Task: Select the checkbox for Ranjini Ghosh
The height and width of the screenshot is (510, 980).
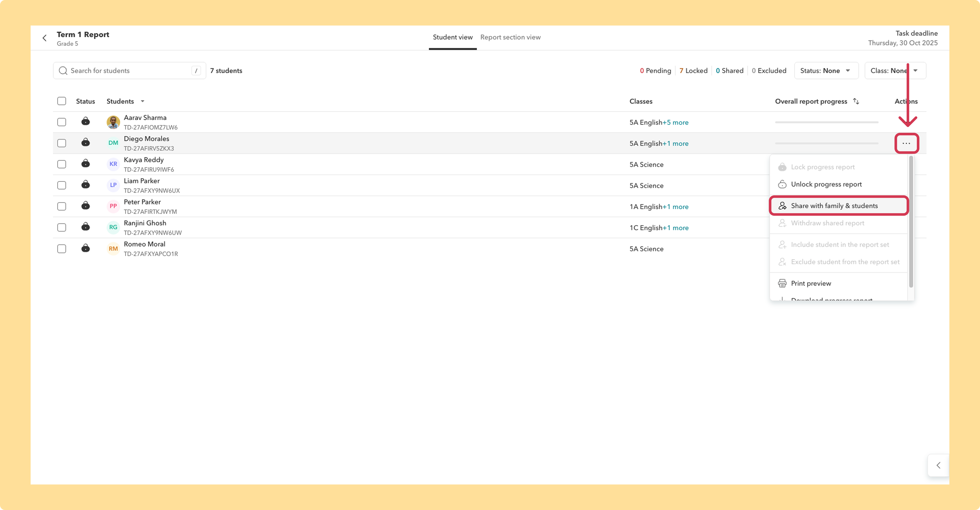Action: coord(62,228)
